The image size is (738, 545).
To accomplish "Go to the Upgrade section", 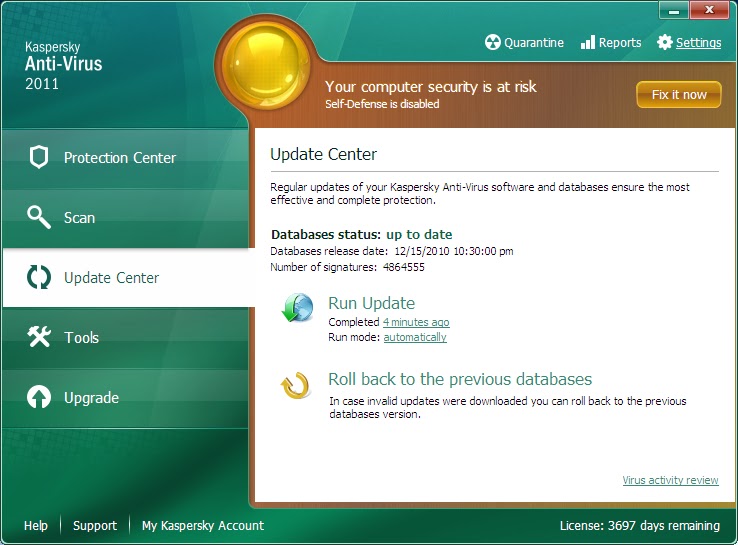I will click(125, 398).
